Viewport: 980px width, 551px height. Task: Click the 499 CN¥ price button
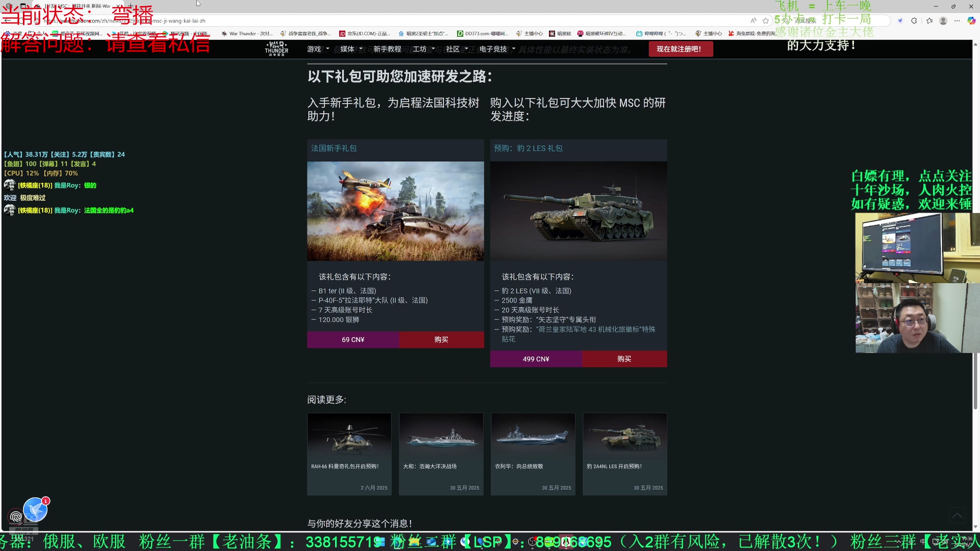click(x=536, y=359)
